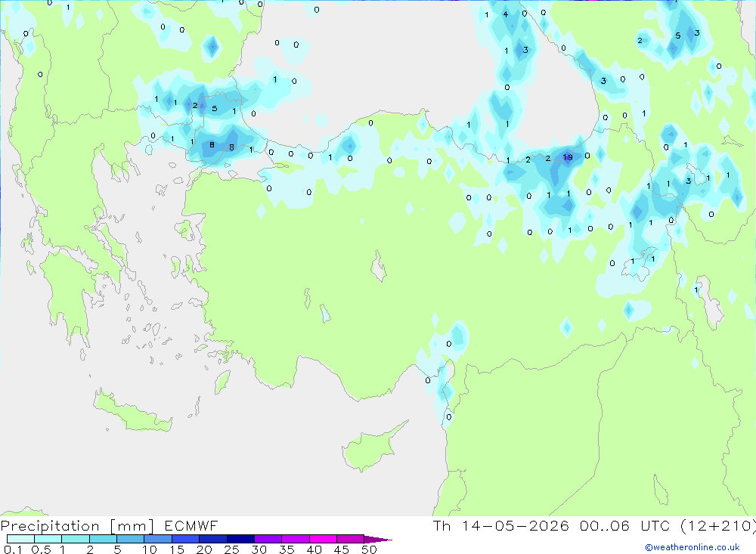Click the '(12+210)' forecast offset text
This screenshot has height=554, width=756.
coord(718,525)
